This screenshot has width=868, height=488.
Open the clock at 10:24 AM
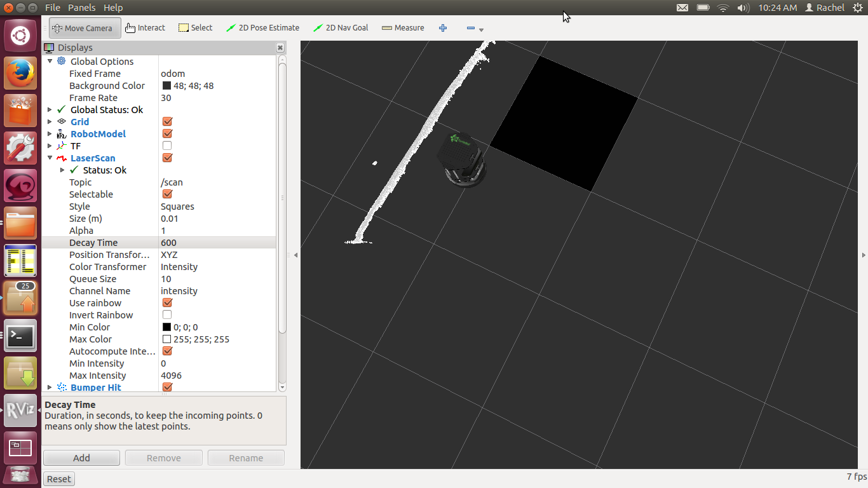777,8
